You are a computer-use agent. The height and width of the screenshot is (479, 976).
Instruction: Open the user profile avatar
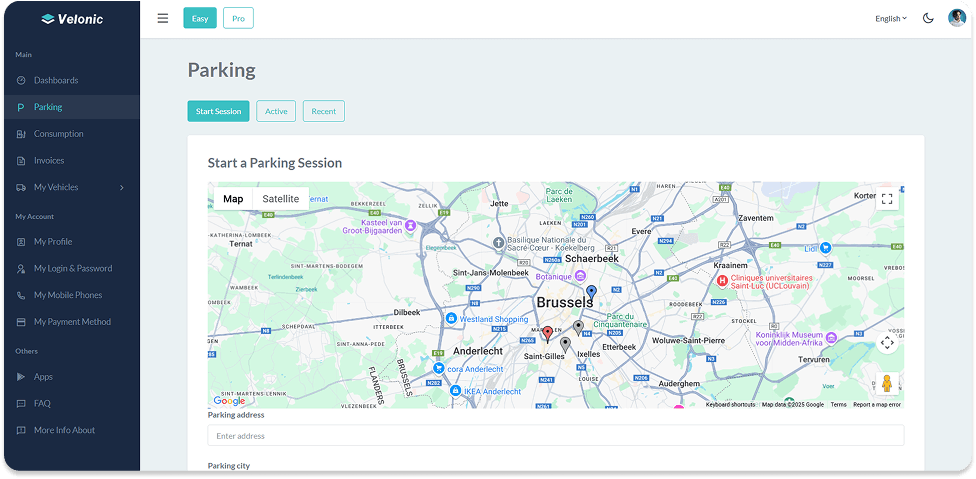coord(957,18)
